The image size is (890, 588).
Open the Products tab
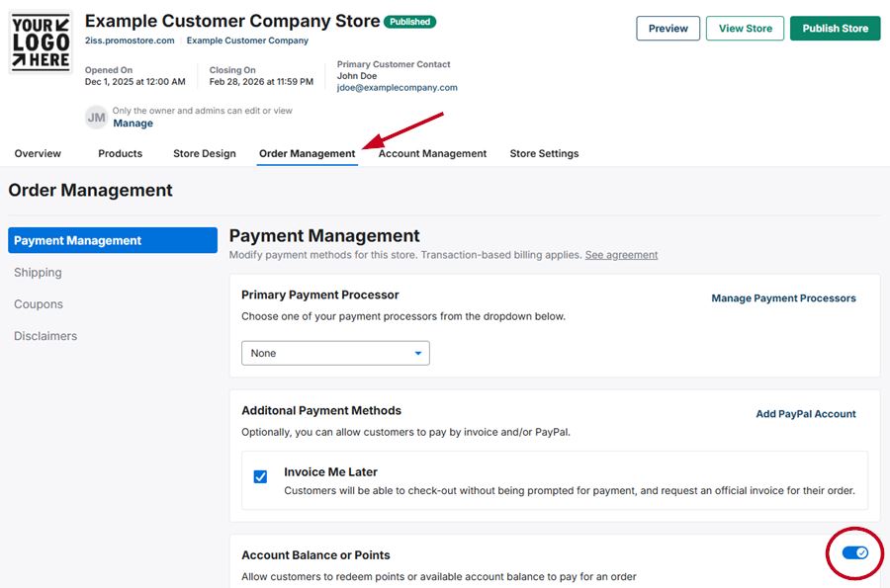tap(121, 153)
